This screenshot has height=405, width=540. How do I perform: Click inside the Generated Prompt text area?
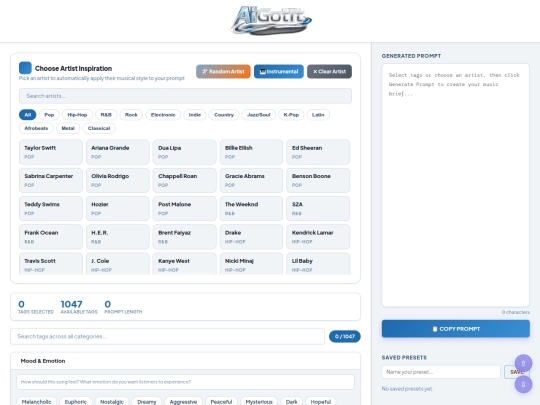(x=456, y=185)
